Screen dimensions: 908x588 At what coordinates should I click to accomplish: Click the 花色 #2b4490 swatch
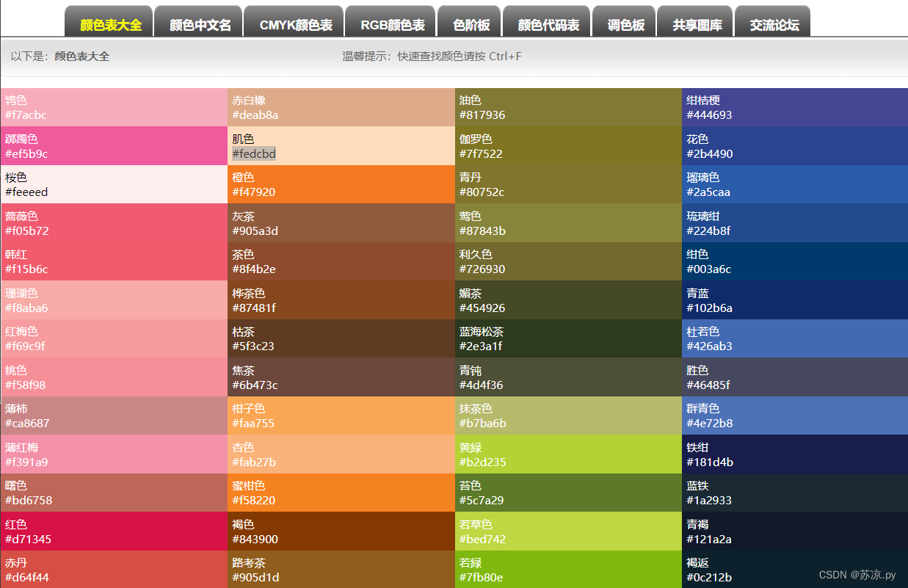pyautogui.click(x=795, y=145)
